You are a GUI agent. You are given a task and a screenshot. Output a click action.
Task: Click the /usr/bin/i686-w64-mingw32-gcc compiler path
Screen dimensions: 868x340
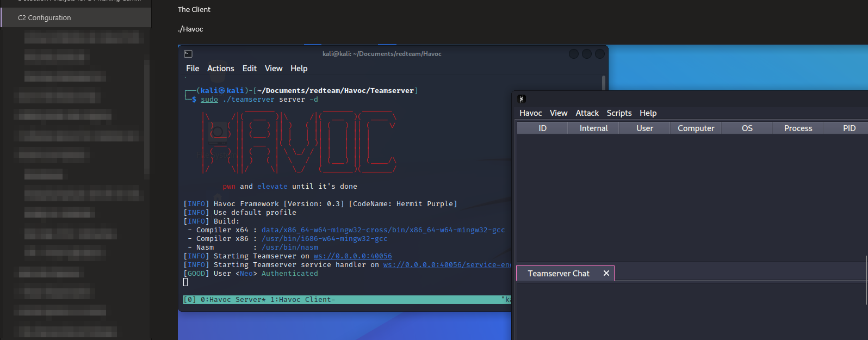325,239
